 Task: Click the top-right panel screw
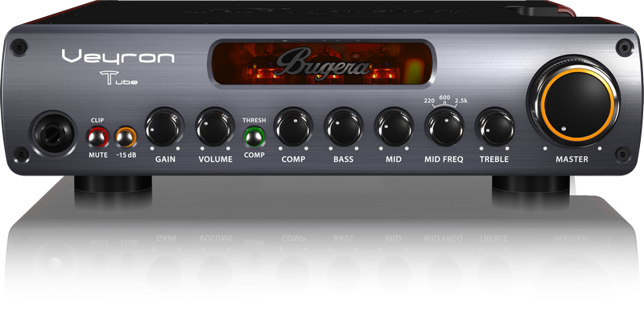click(x=625, y=46)
